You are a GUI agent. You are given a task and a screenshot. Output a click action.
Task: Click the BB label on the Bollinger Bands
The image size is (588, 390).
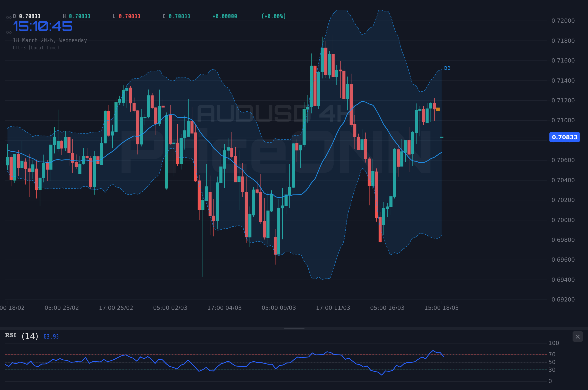(x=447, y=68)
